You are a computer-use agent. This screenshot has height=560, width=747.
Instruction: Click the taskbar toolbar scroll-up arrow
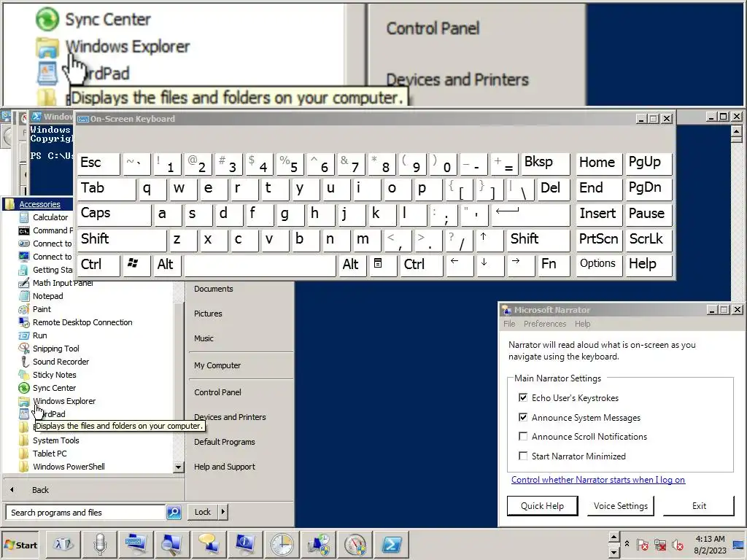[614, 537]
